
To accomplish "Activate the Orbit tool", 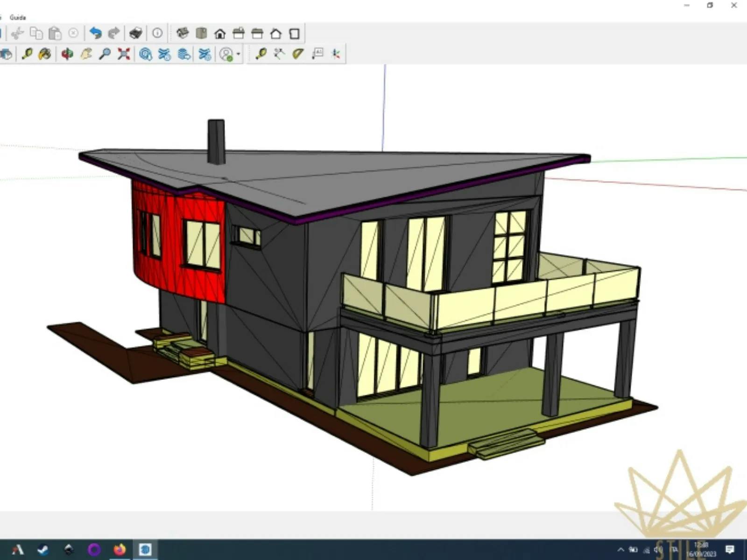I will 67,54.
